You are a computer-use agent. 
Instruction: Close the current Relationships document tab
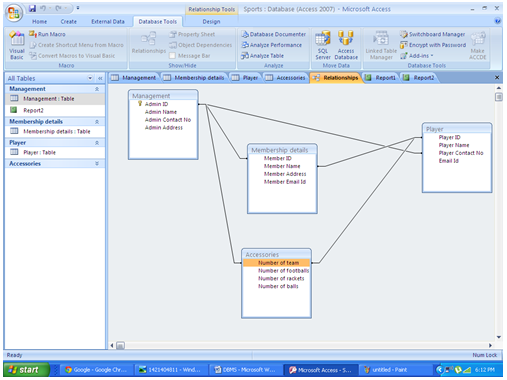click(x=497, y=77)
